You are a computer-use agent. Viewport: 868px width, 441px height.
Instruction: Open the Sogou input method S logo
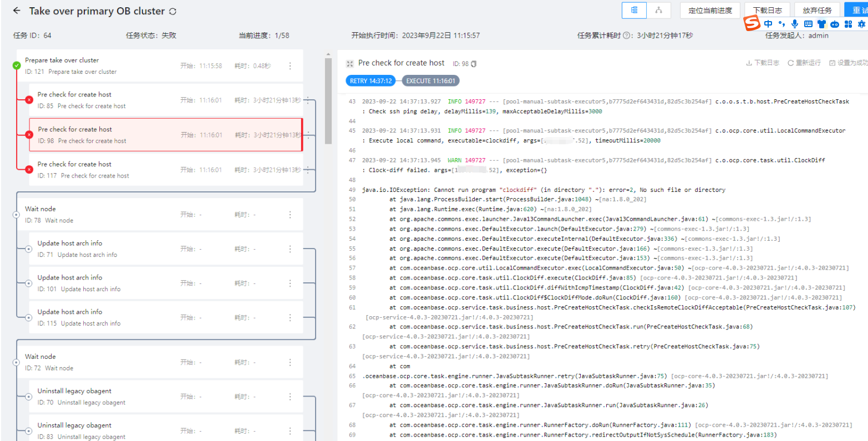752,24
